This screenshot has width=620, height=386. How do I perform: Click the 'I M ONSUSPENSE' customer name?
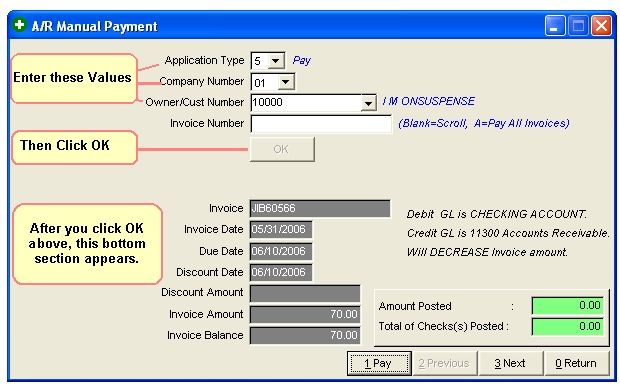(x=428, y=101)
